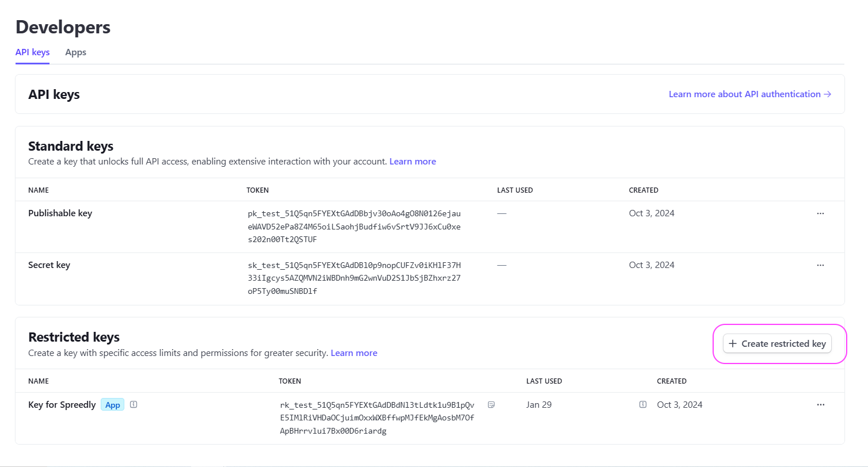The image size is (868, 467).
Task: Click the secret key token sk_test value
Action: (354, 278)
